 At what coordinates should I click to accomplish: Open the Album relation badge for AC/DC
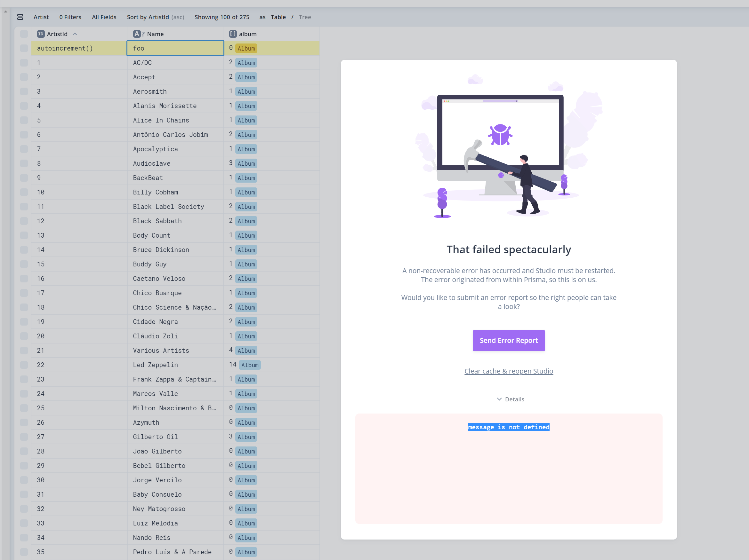246,63
